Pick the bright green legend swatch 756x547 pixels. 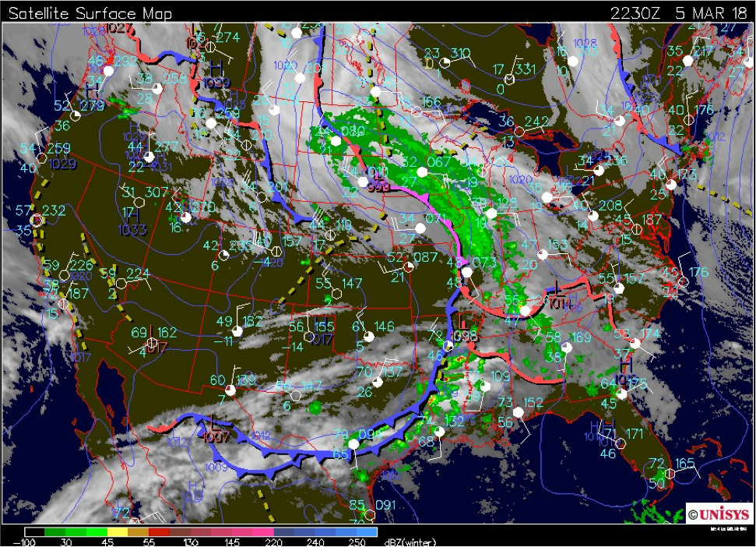[x=96, y=532]
